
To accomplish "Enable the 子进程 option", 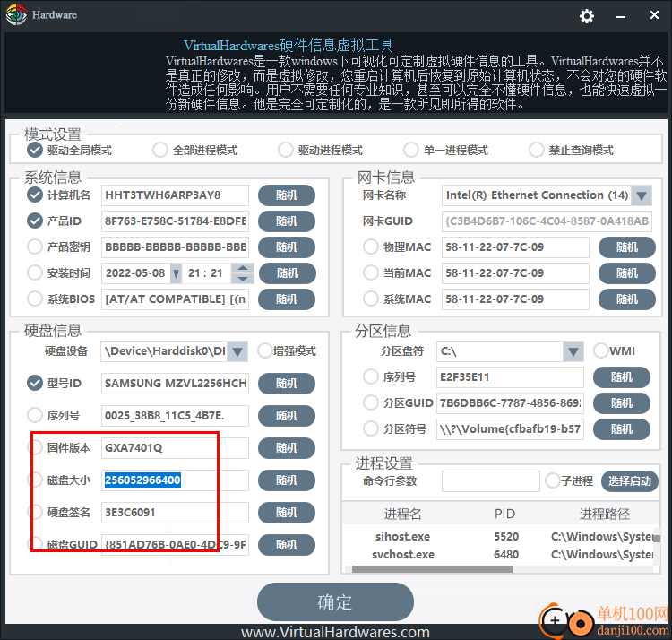I will click(x=553, y=480).
